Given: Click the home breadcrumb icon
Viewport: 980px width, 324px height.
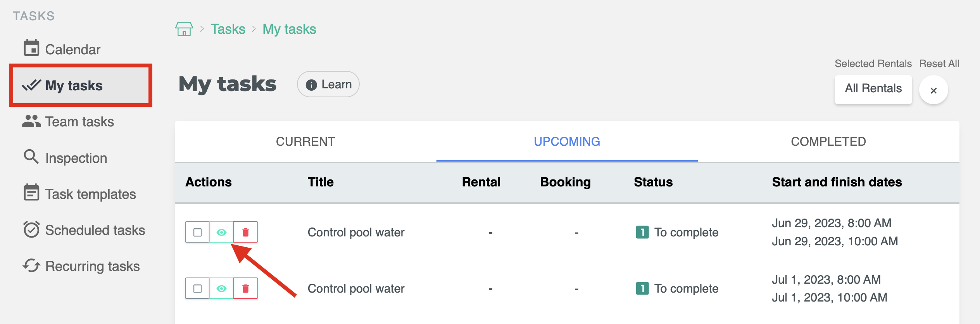Looking at the screenshot, I should tap(184, 29).
